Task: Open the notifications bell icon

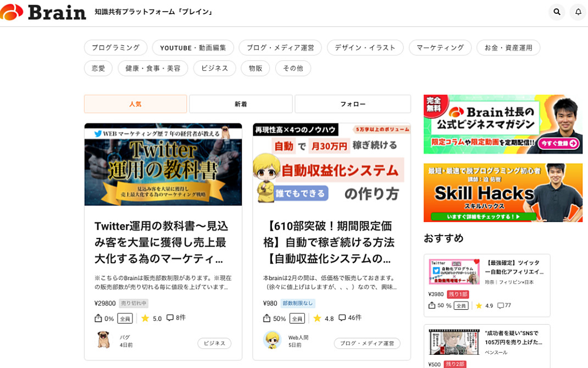Action: [x=578, y=12]
